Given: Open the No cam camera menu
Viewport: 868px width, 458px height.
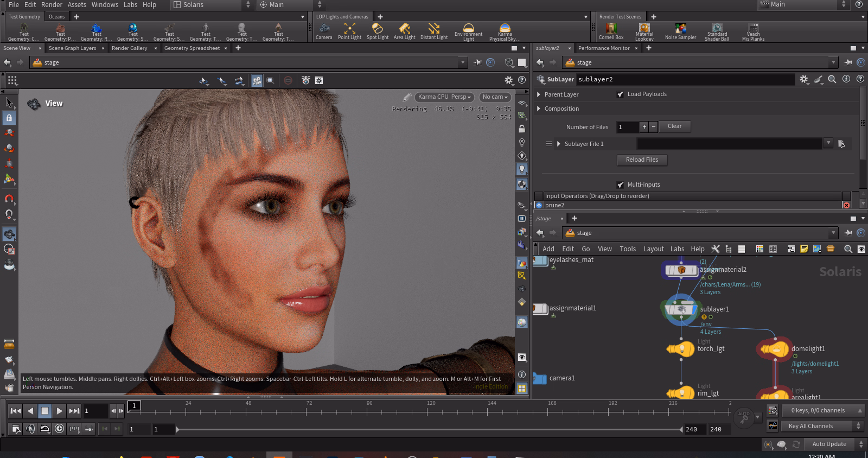Looking at the screenshot, I should (495, 97).
